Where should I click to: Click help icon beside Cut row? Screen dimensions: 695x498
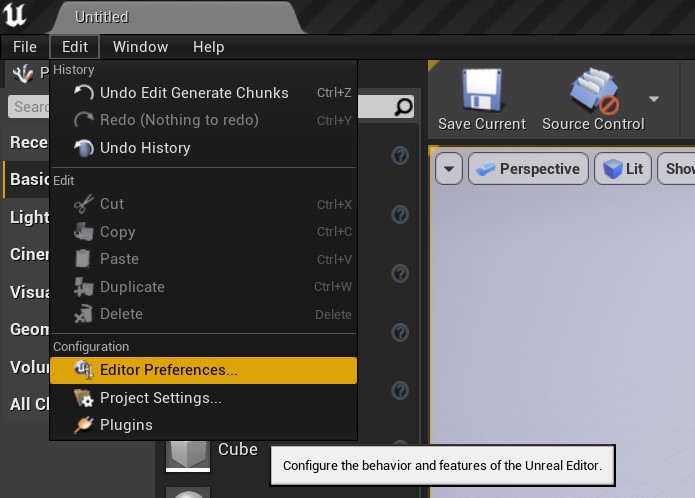[x=400, y=214]
